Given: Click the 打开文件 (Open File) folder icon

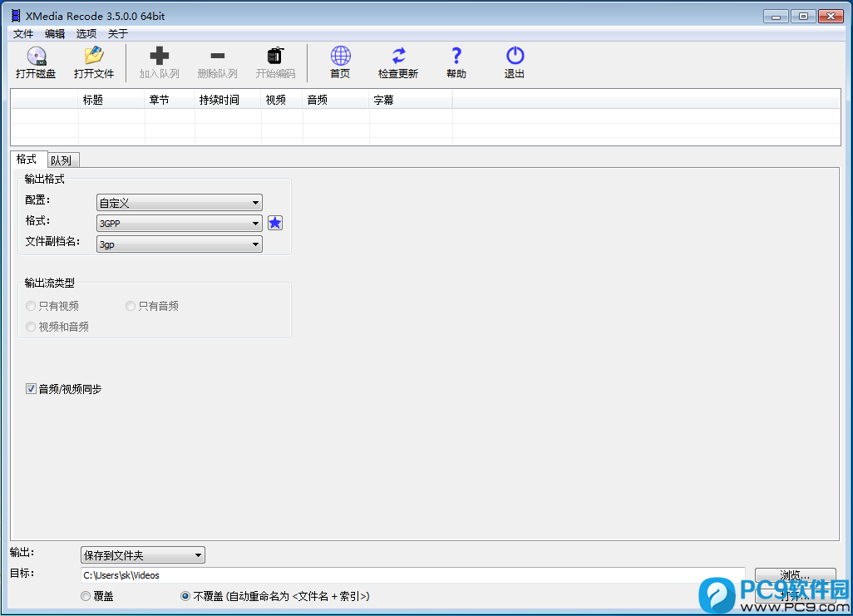Looking at the screenshot, I should click(x=94, y=56).
